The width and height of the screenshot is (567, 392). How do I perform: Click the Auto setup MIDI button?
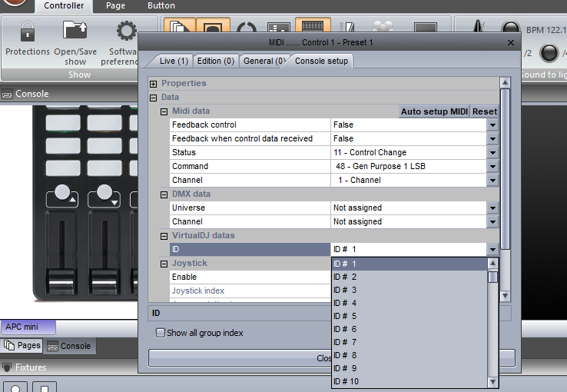point(434,111)
